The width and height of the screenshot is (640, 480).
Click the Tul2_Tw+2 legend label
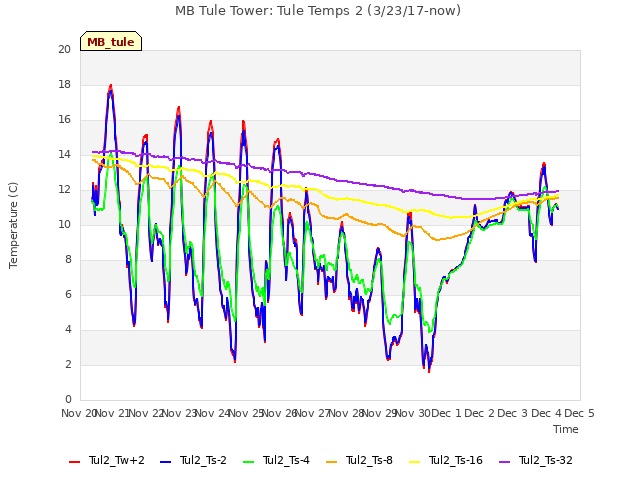pos(117,460)
